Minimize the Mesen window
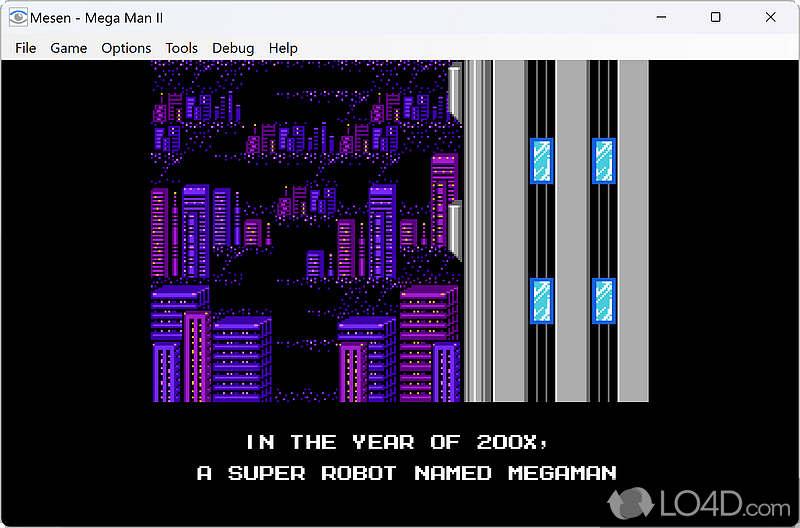 click(661, 17)
